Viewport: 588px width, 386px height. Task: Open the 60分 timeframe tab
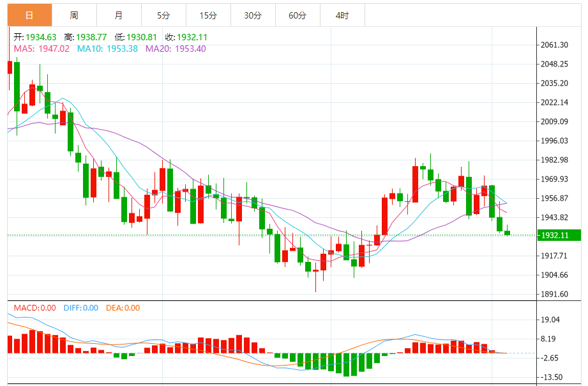coord(298,15)
